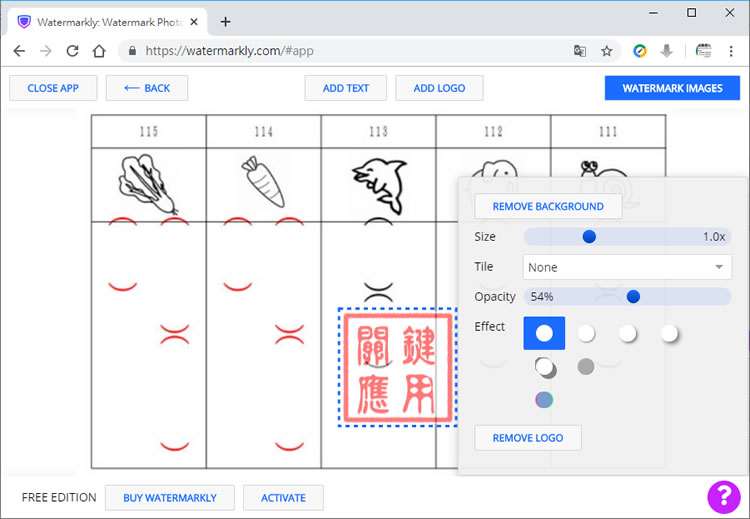Click the ADD TEXT button
The width and height of the screenshot is (750, 519).
[x=346, y=88]
